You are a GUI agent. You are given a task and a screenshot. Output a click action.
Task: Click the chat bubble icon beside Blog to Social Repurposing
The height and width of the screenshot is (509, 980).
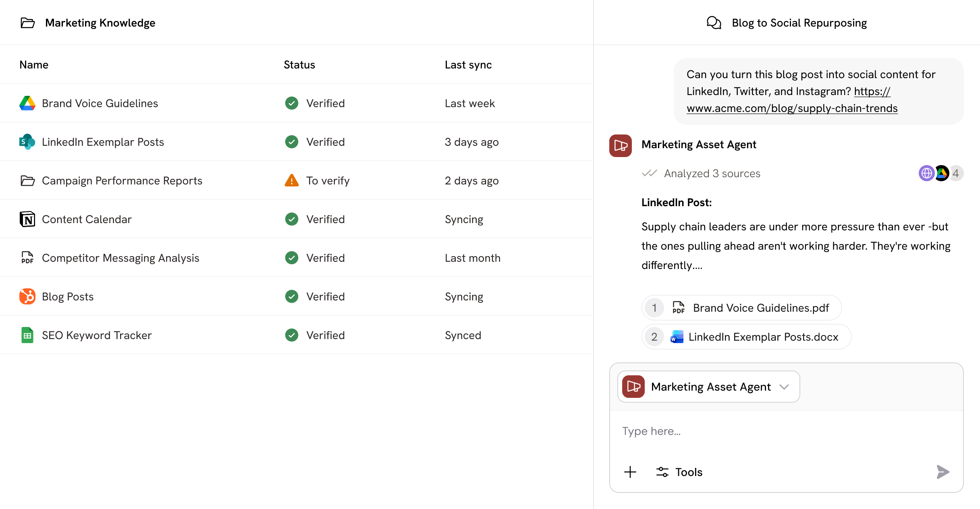coord(713,23)
